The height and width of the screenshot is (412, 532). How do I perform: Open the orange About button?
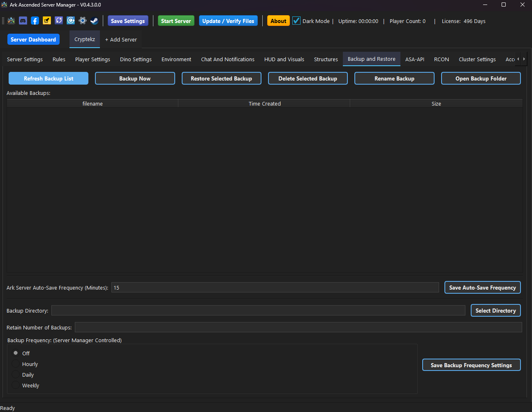click(x=278, y=21)
